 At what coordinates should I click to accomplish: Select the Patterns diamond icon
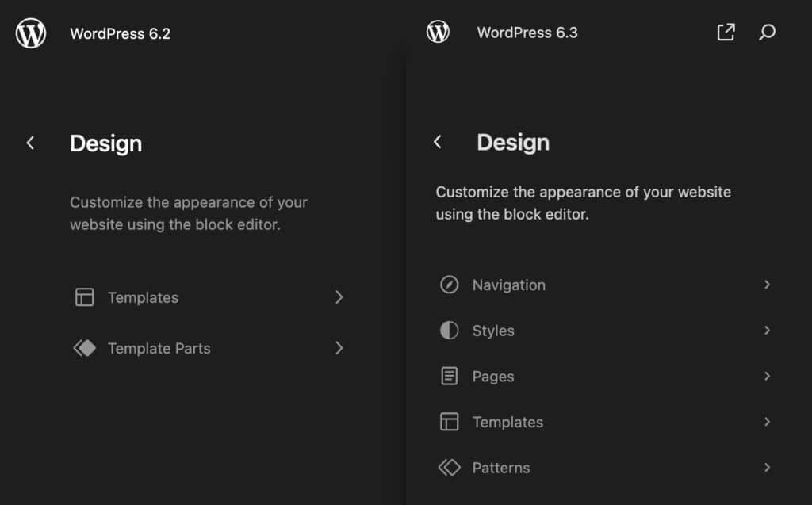tap(450, 468)
